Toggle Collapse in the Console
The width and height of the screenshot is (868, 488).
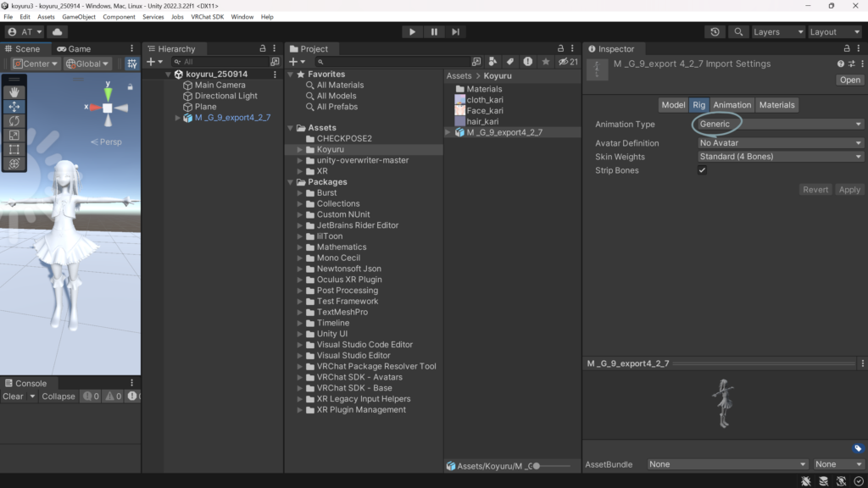point(58,396)
